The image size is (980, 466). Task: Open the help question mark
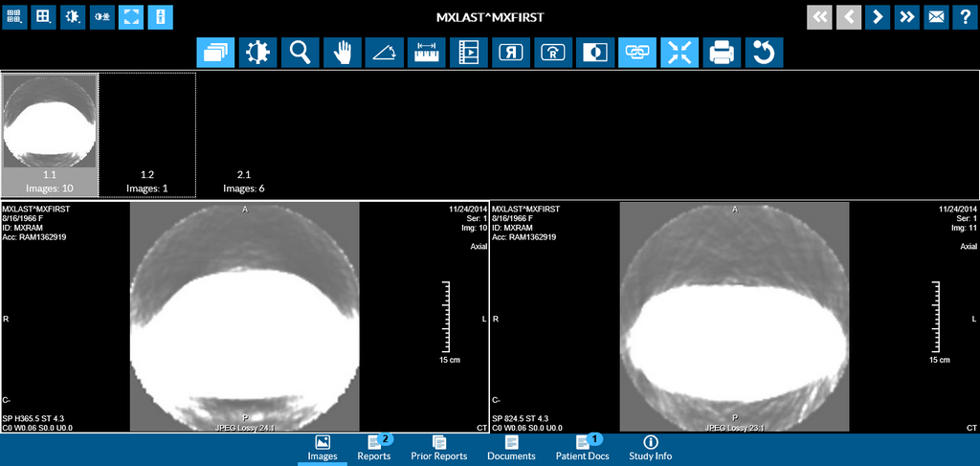(965, 16)
